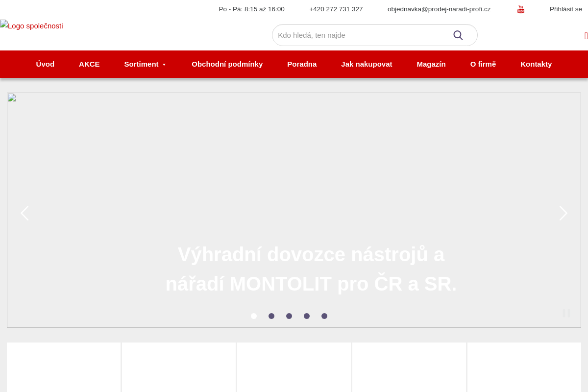Pause the rotating banner slideshow
The image size is (588, 392).
566,313
